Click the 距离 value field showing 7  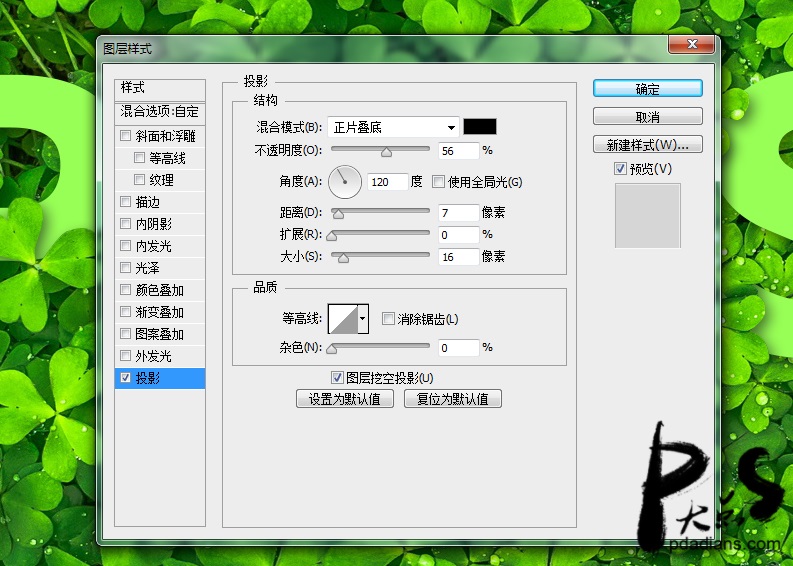(x=458, y=212)
